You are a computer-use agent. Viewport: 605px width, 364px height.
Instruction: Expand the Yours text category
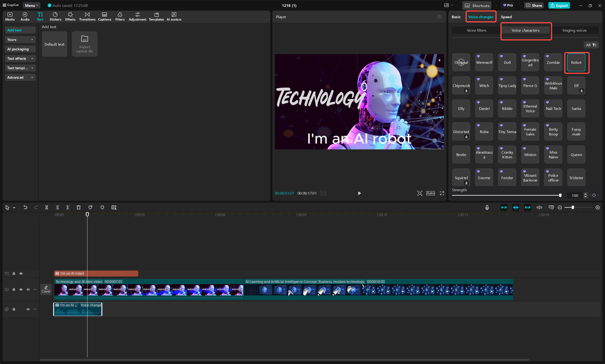click(20, 40)
